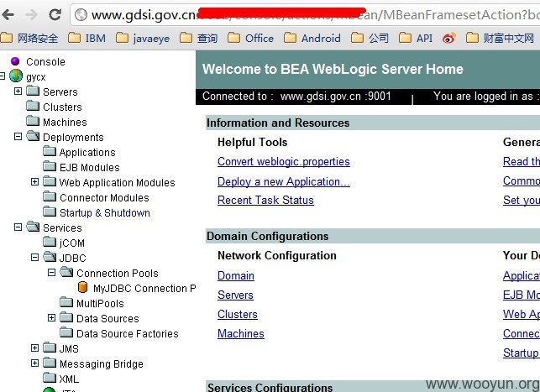Open the 公司 bookmark folder
540x392 pixels.
pyautogui.click(x=370, y=39)
